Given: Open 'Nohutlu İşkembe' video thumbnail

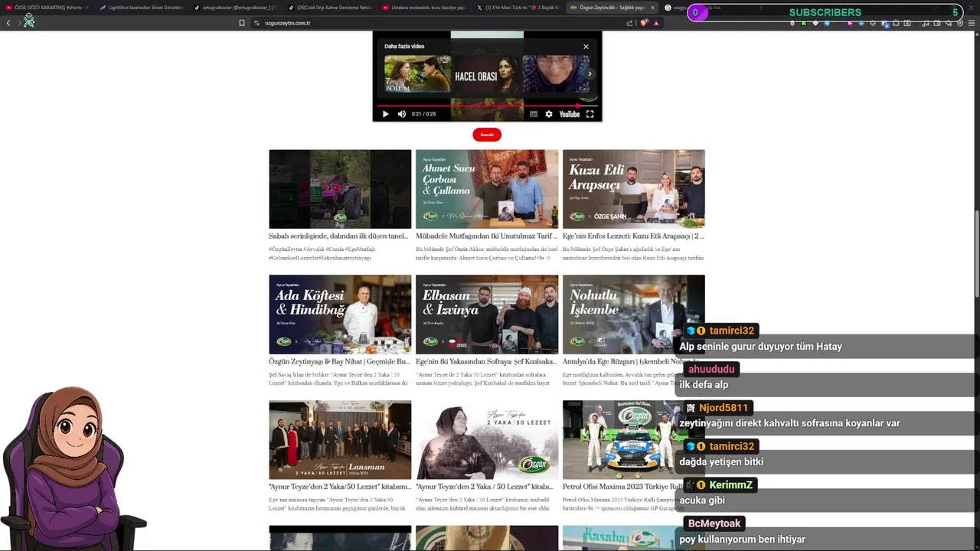Looking at the screenshot, I should point(634,315).
